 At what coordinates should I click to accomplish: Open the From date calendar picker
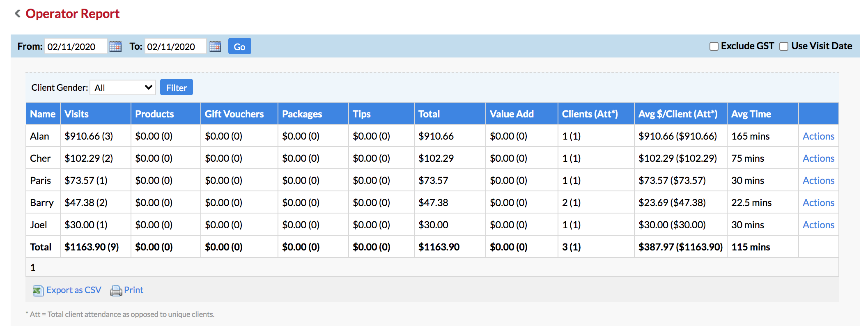pyautogui.click(x=115, y=46)
